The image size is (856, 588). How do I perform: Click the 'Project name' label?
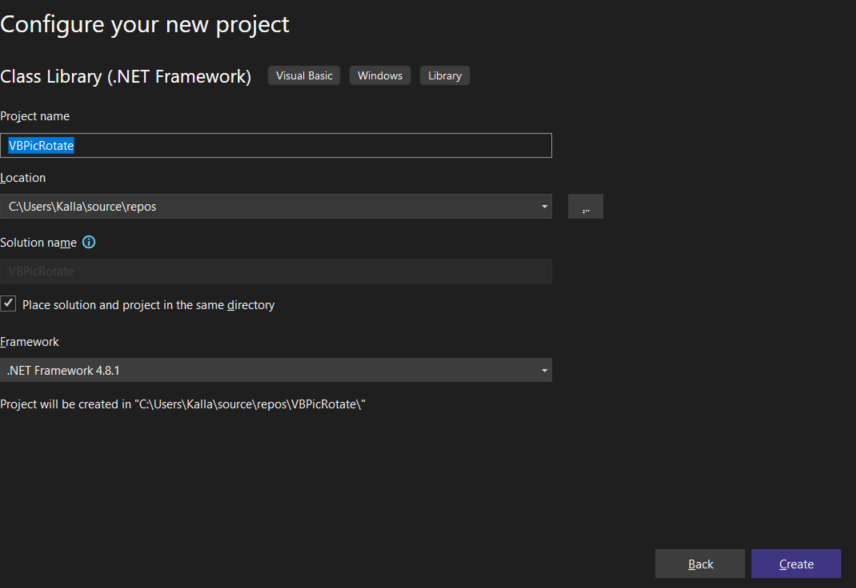(35, 117)
